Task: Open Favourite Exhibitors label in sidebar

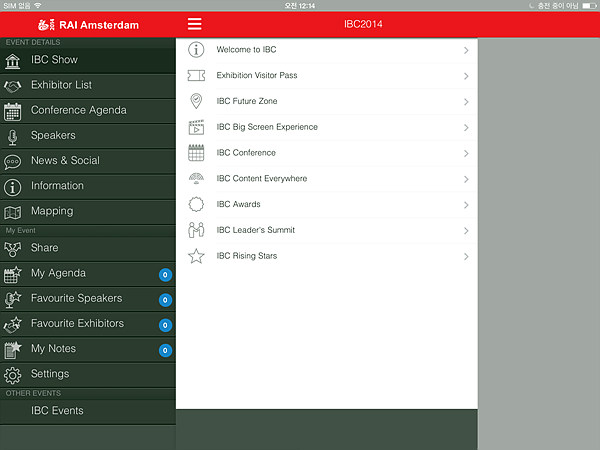Action: pyautogui.click(x=77, y=323)
